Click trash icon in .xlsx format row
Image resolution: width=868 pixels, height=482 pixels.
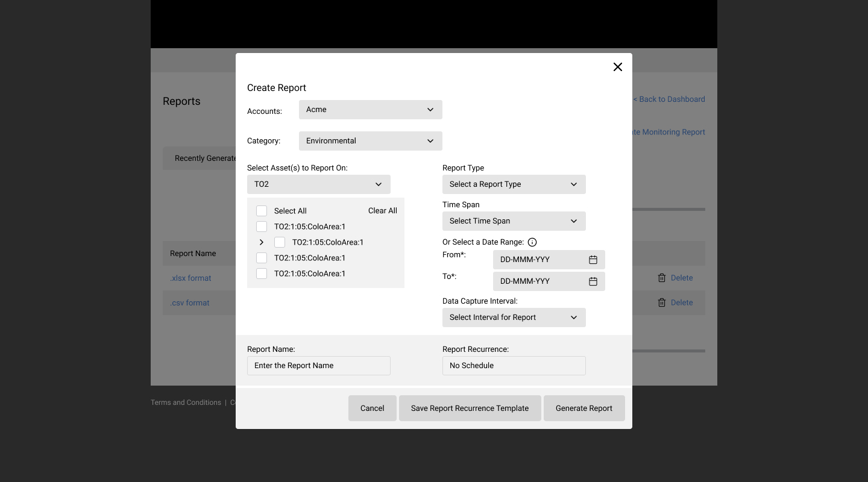point(662,278)
